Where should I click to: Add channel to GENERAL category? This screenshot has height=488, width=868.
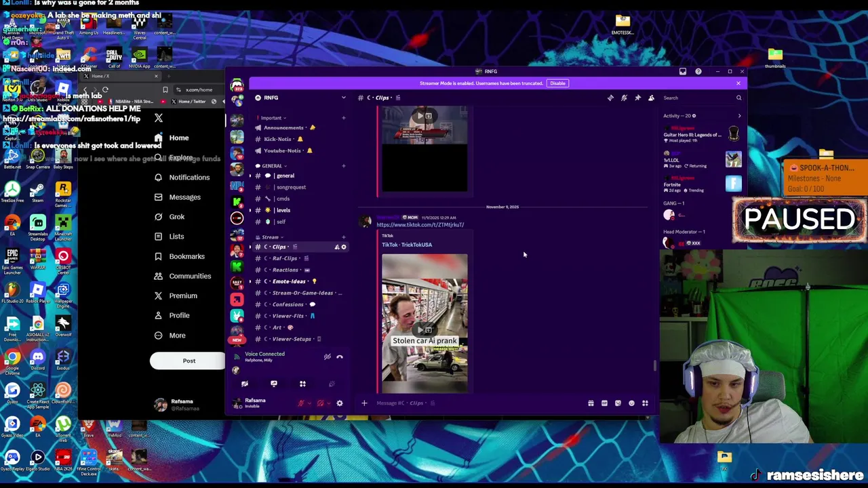point(343,166)
